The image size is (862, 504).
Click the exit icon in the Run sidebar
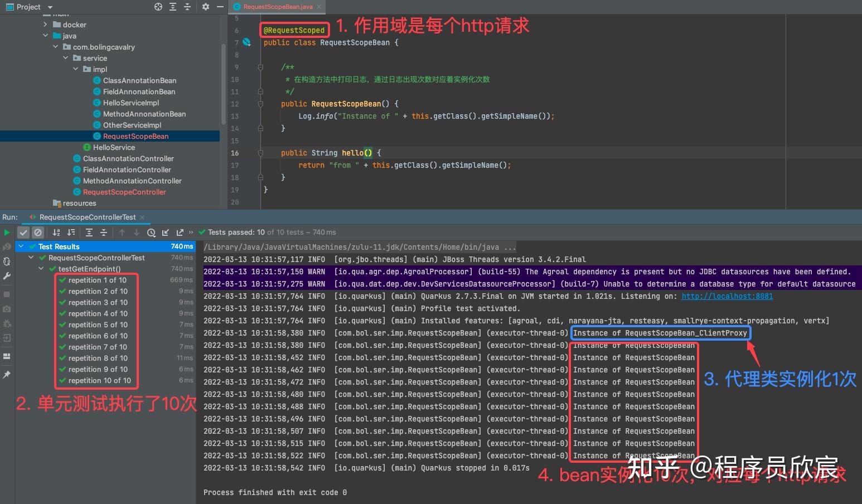coord(7,338)
